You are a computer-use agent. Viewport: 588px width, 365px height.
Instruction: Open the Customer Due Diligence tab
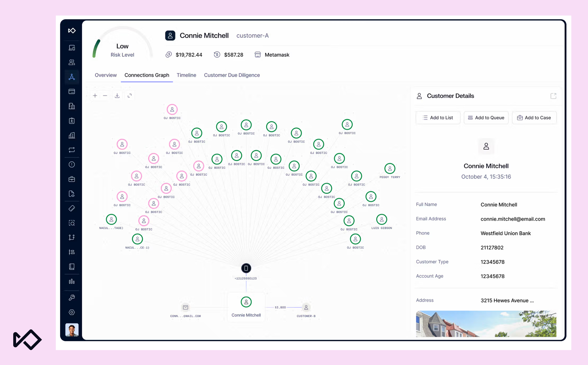click(x=232, y=75)
